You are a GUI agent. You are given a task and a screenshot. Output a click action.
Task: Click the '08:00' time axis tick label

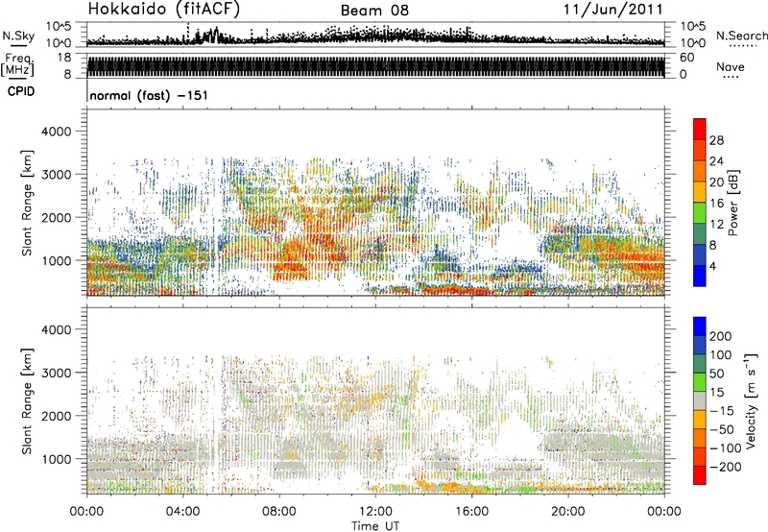[279, 512]
